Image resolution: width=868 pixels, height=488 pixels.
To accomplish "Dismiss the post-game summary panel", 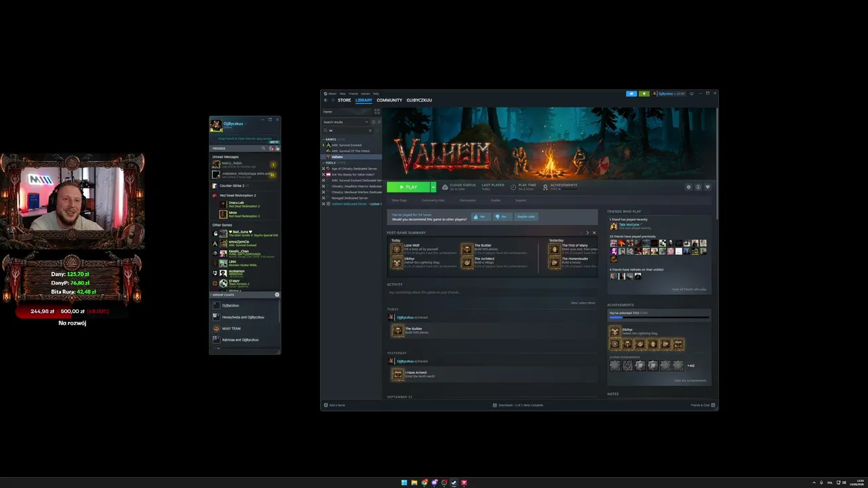I will [594, 232].
